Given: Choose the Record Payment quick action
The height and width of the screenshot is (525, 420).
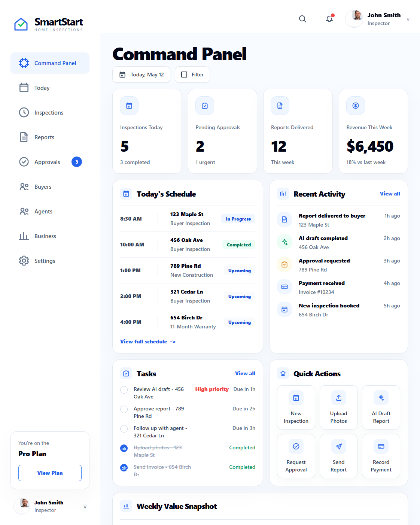Looking at the screenshot, I should (381, 456).
